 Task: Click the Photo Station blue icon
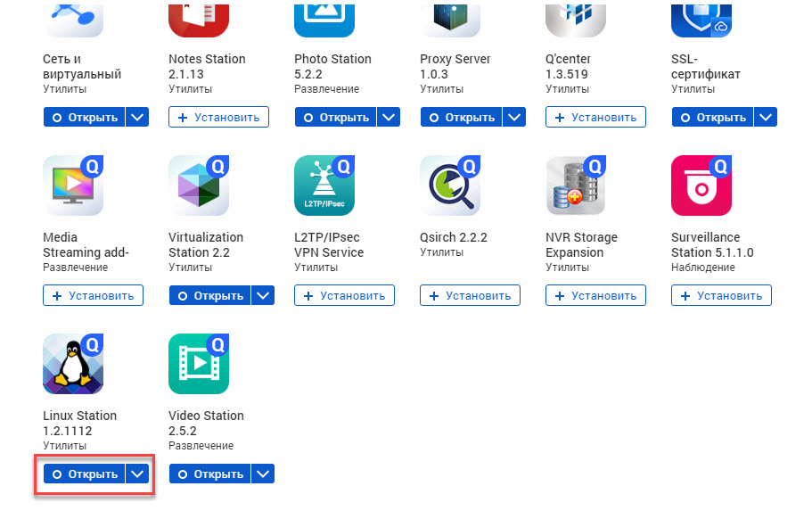(324, 19)
